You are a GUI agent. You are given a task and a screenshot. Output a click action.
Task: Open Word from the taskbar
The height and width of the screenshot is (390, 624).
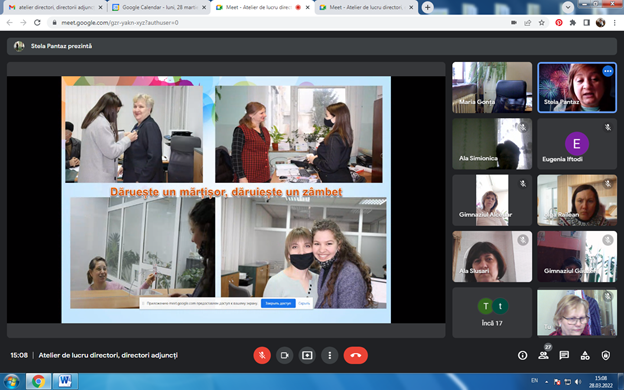point(65,381)
